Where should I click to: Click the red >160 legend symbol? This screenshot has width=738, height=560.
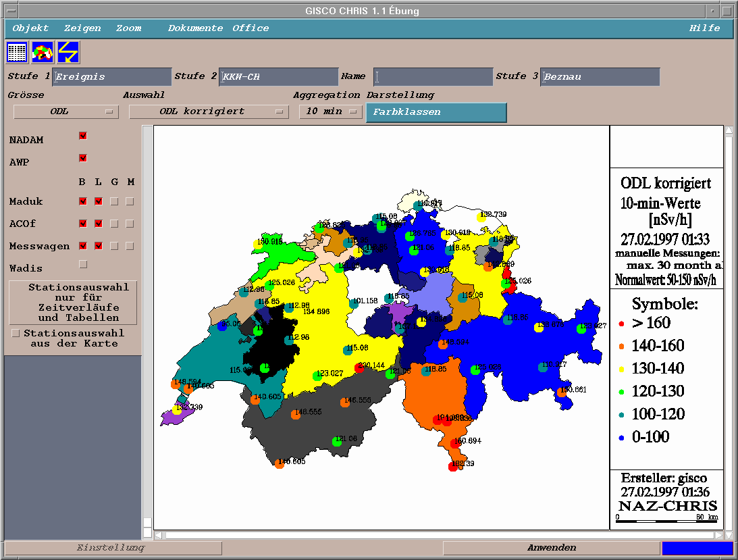pos(621,324)
